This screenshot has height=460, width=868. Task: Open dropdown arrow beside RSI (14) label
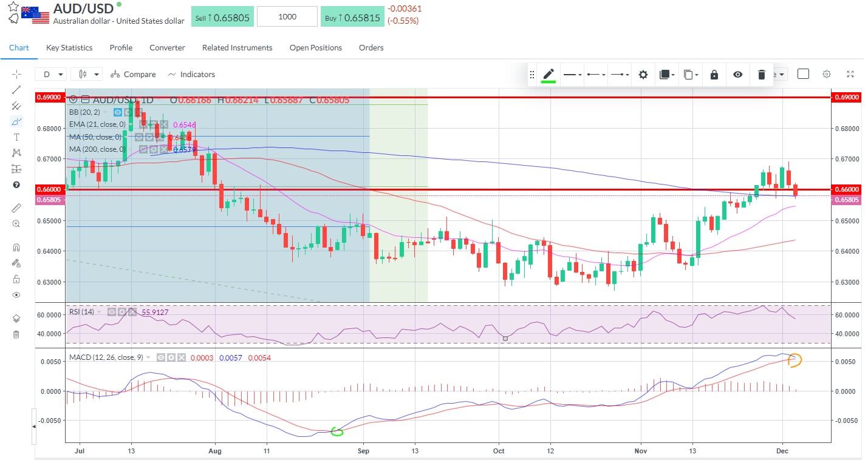(x=100, y=312)
